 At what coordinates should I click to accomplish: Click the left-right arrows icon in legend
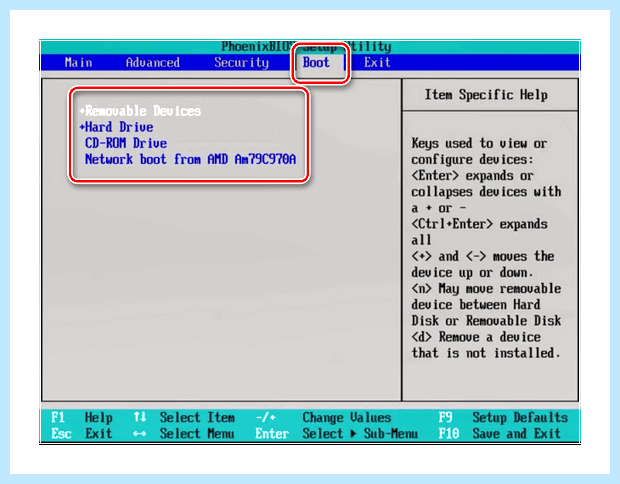[x=140, y=434]
